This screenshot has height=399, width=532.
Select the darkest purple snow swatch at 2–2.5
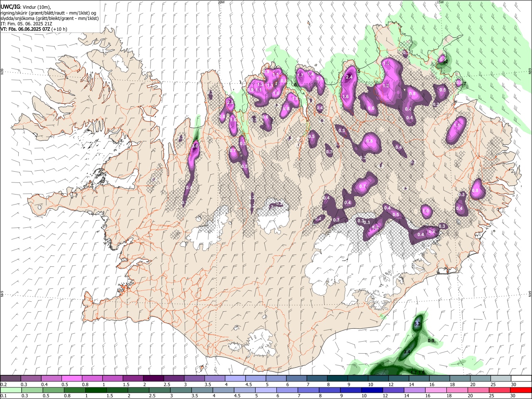153,379
